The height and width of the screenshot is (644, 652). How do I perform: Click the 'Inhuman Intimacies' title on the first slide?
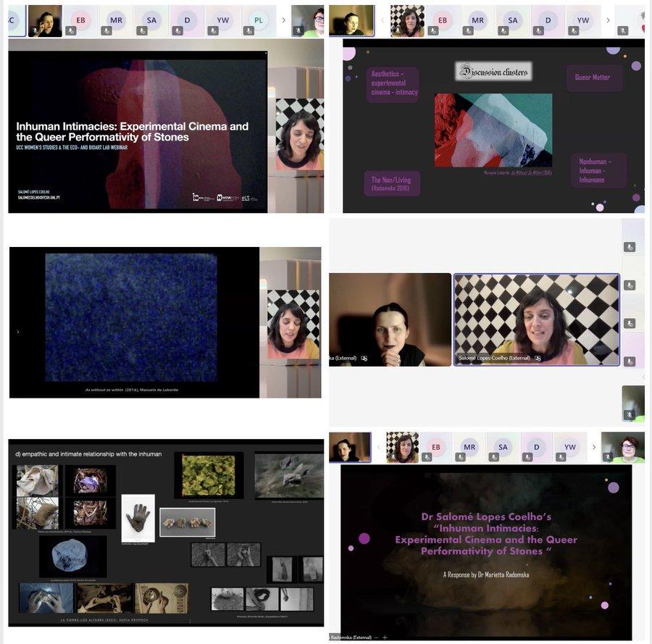[133, 131]
